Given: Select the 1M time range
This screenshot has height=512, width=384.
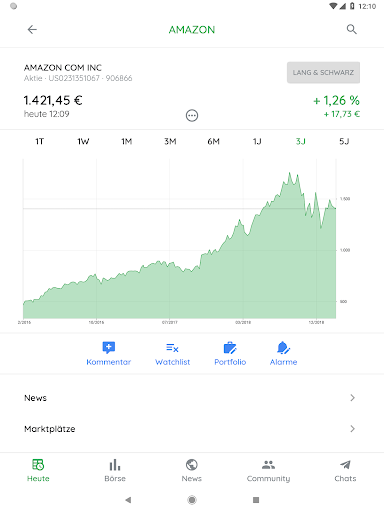Looking at the screenshot, I should point(126,142).
